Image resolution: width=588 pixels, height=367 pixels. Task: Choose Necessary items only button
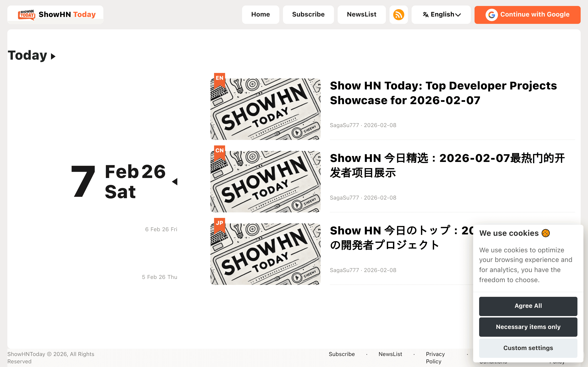[x=528, y=327]
